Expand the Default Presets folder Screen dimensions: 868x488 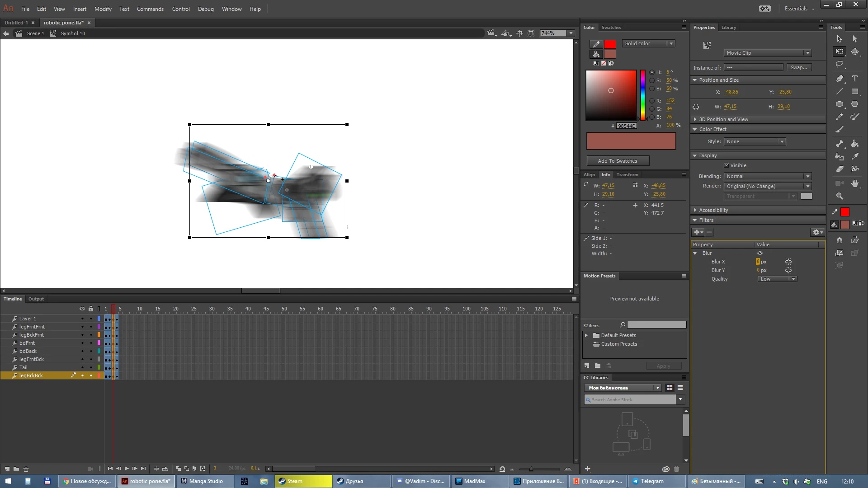pos(586,335)
